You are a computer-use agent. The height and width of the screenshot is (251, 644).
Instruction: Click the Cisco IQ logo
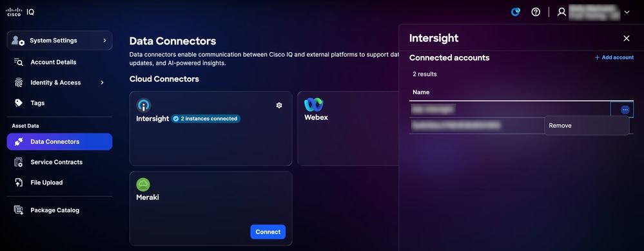click(x=20, y=12)
